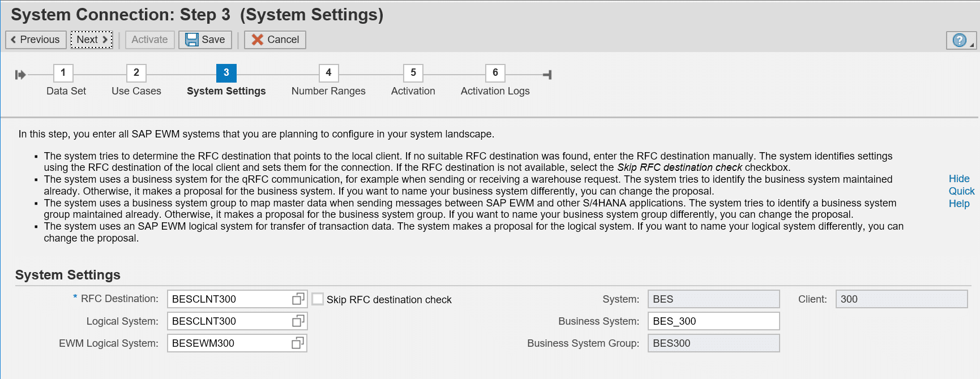Click the roadmap start arrow icon
980x379 pixels.
[x=20, y=75]
